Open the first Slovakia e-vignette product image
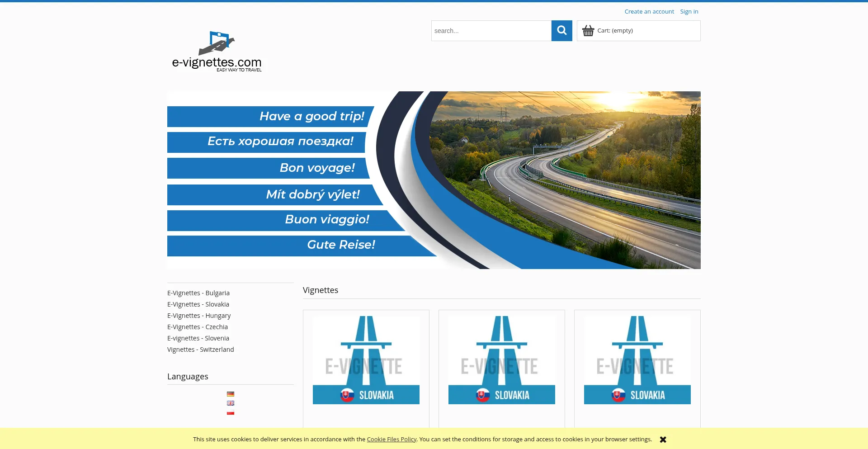This screenshot has width=868, height=449. tap(366, 360)
